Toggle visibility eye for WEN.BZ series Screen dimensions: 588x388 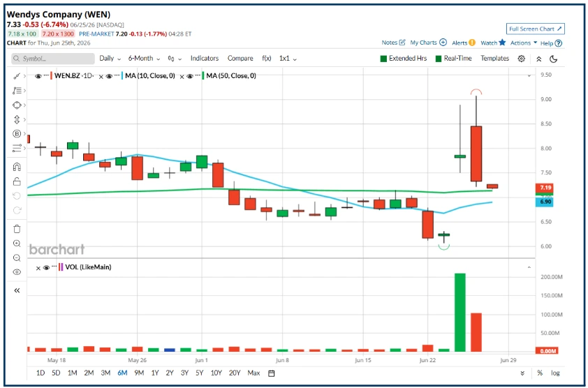point(38,76)
